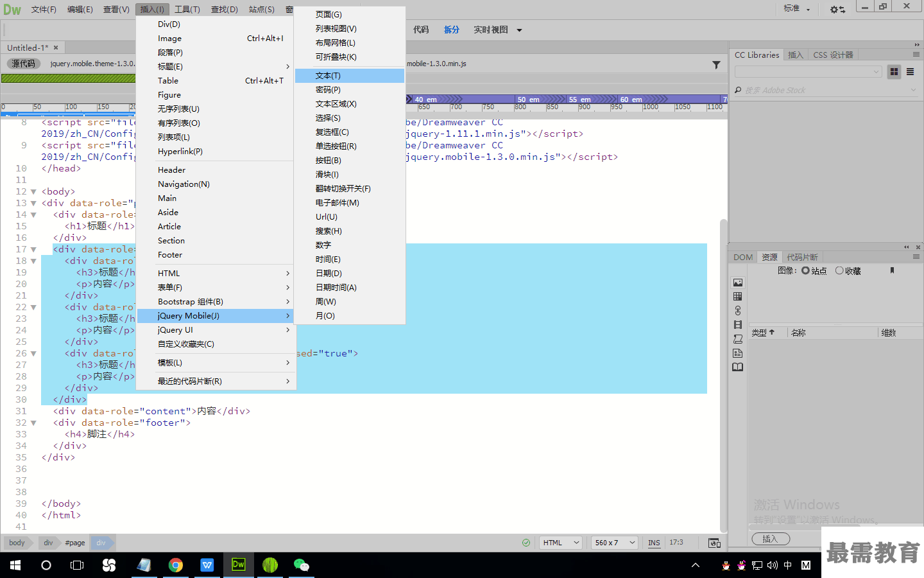Open Windows Start menu
Screen dimensions: 924x578
pos(15,565)
